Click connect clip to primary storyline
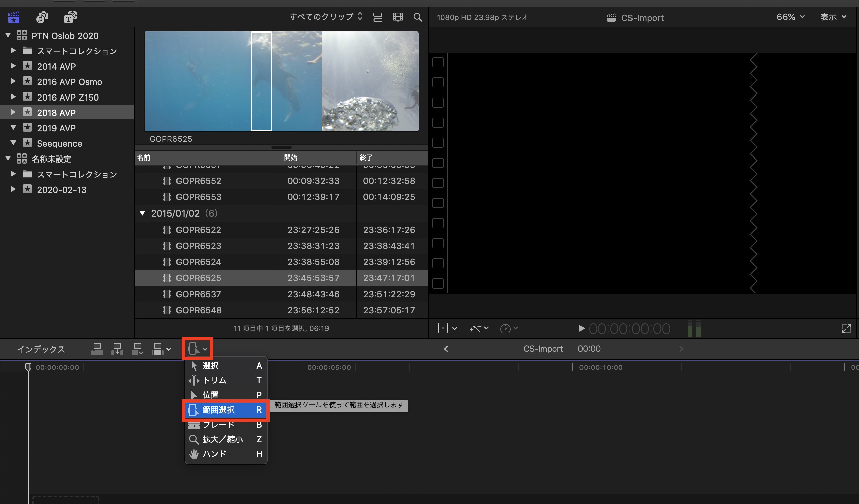 (x=97, y=349)
